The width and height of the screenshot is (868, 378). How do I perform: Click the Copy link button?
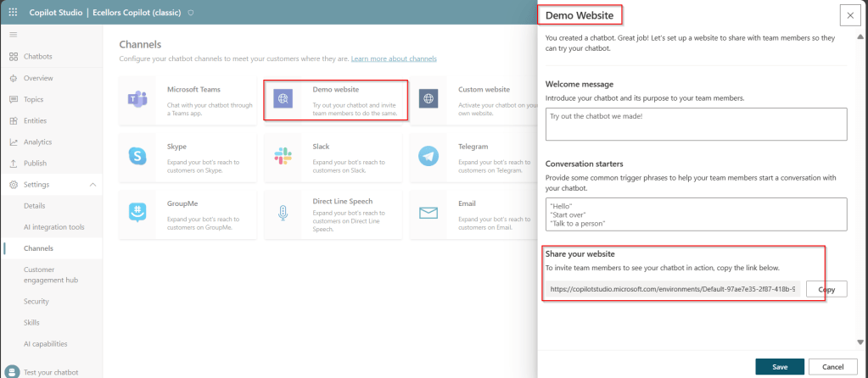[x=826, y=290]
